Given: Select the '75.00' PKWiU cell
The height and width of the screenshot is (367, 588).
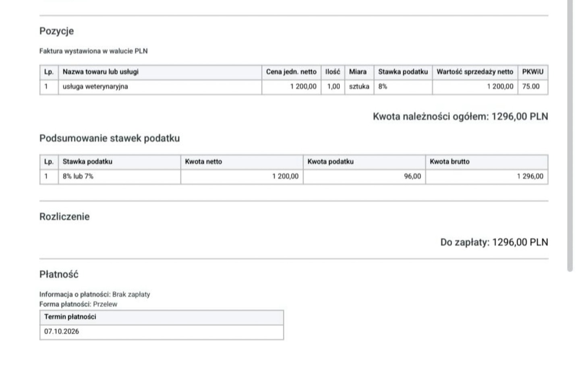Looking at the screenshot, I should click(533, 87).
